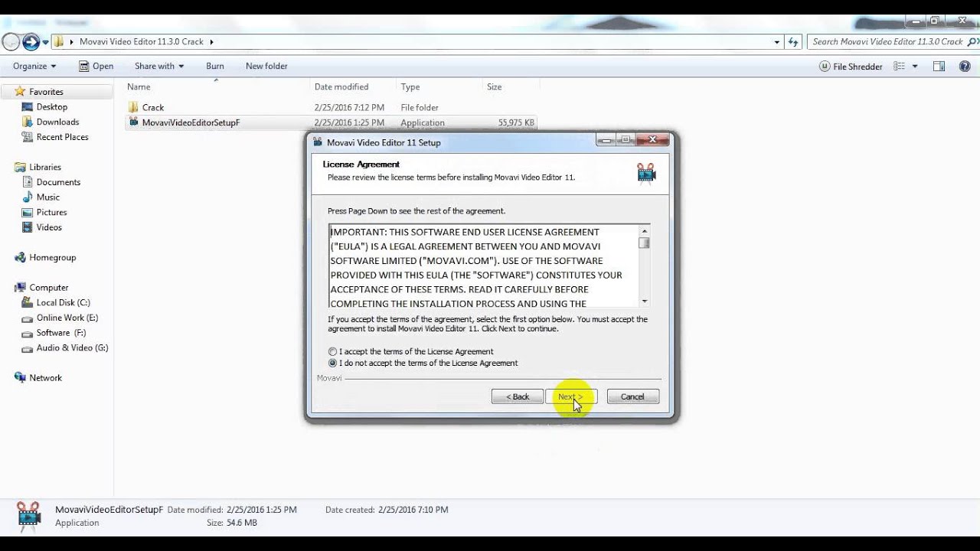Click the Local Disk (C:) drive icon
The image size is (980, 551).
pyautogui.click(x=28, y=303)
